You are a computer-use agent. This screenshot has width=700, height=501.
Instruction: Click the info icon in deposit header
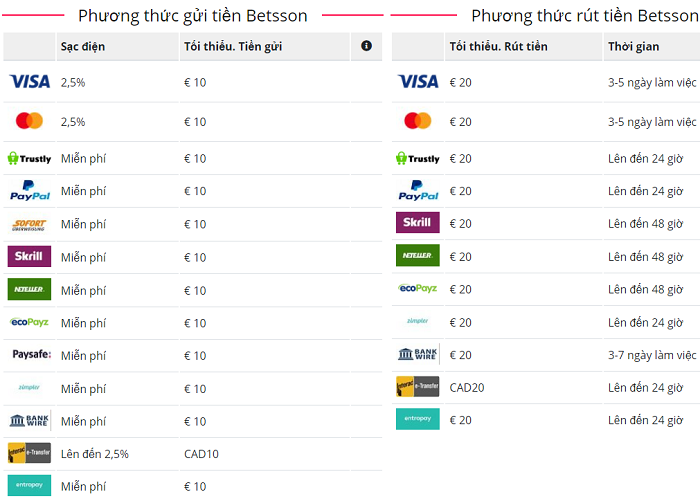click(366, 46)
